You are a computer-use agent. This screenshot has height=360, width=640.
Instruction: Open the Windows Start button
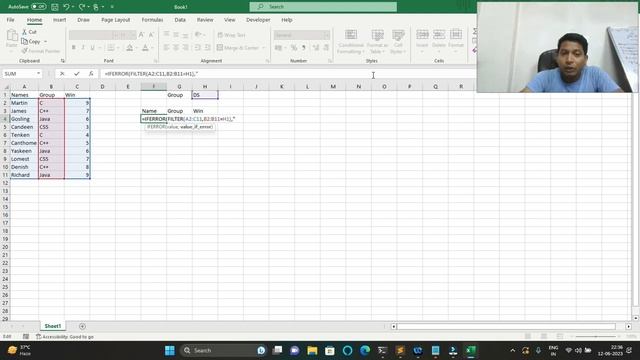point(170,350)
